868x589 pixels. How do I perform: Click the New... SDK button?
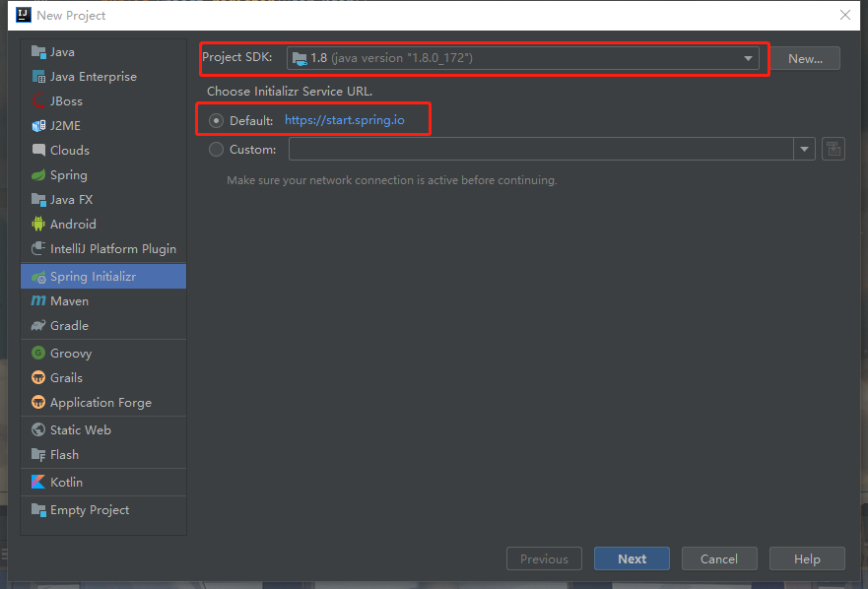tap(806, 59)
